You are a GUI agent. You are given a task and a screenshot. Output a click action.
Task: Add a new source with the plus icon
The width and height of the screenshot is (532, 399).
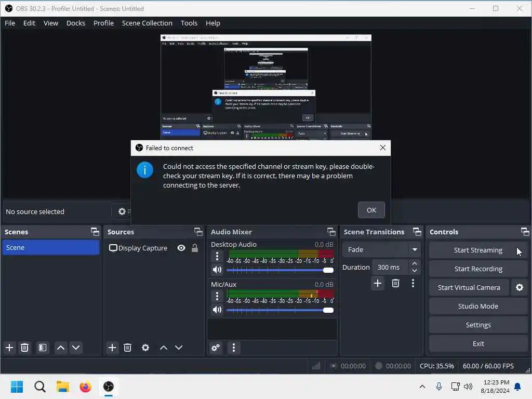point(112,348)
